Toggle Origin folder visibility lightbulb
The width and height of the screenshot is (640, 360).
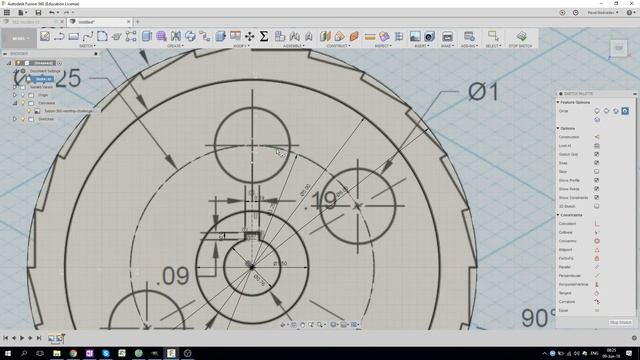23,95
